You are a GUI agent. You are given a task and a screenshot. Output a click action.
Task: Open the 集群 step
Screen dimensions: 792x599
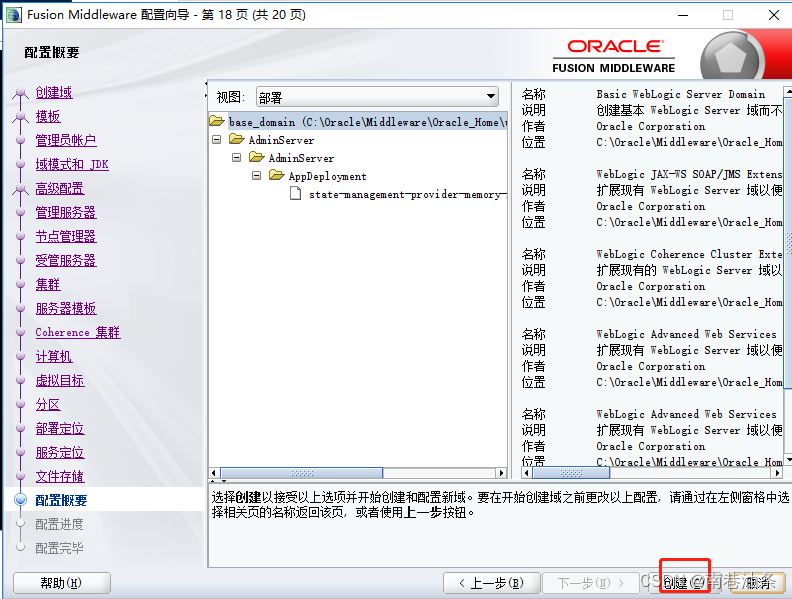(x=48, y=284)
